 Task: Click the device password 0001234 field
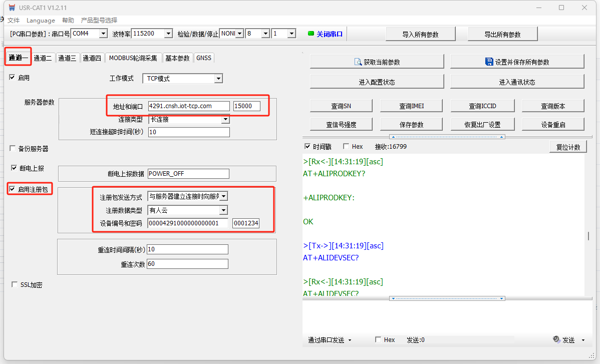click(246, 223)
